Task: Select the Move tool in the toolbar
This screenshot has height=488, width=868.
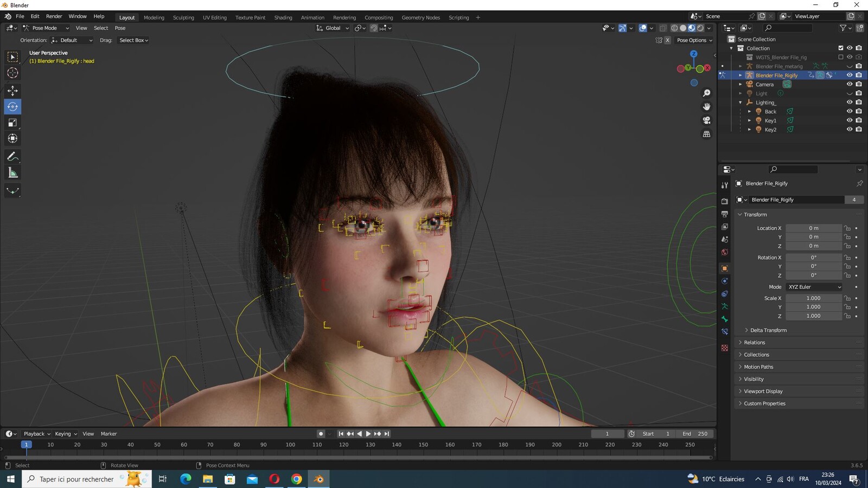Action: [x=12, y=91]
